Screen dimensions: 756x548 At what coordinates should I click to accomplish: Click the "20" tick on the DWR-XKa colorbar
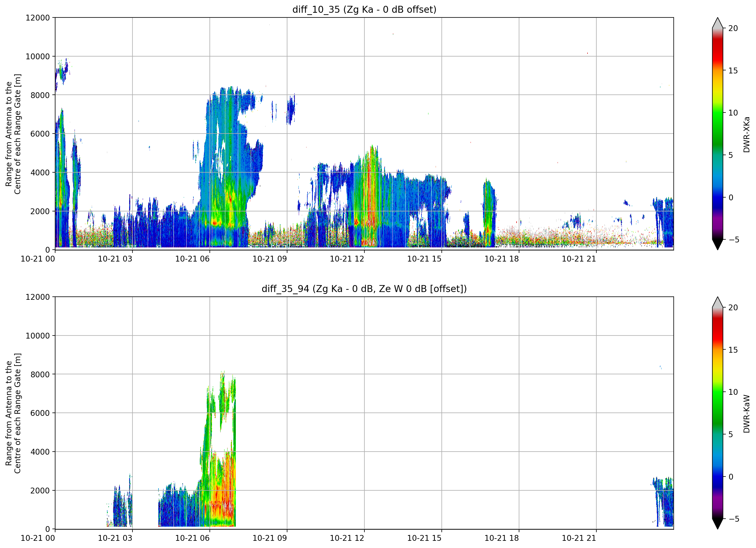point(733,29)
